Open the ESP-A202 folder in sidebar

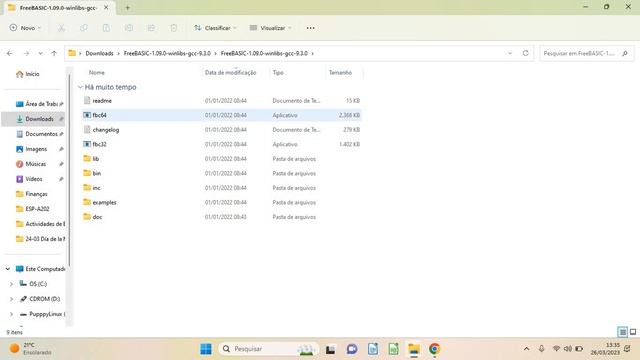pyautogui.click(x=37, y=209)
